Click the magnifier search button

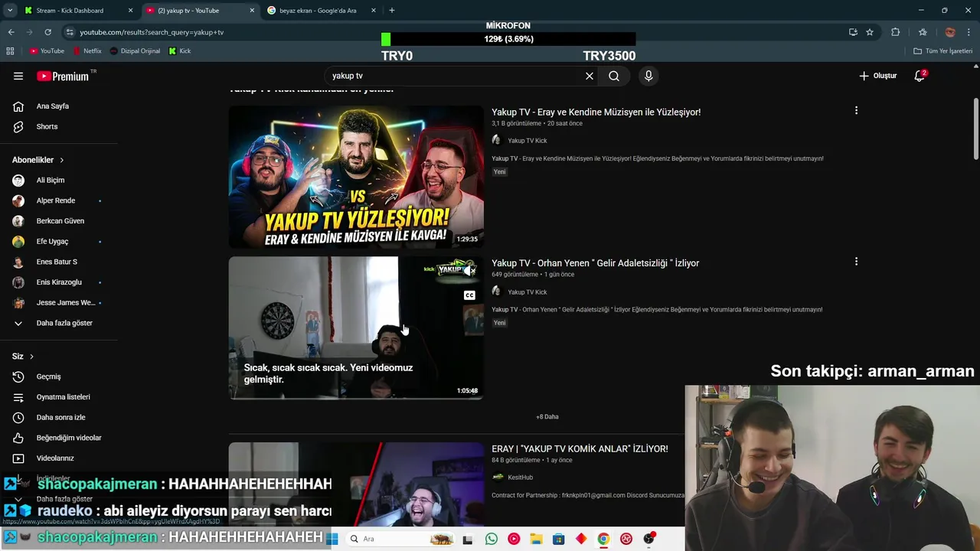[x=614, y=76]
